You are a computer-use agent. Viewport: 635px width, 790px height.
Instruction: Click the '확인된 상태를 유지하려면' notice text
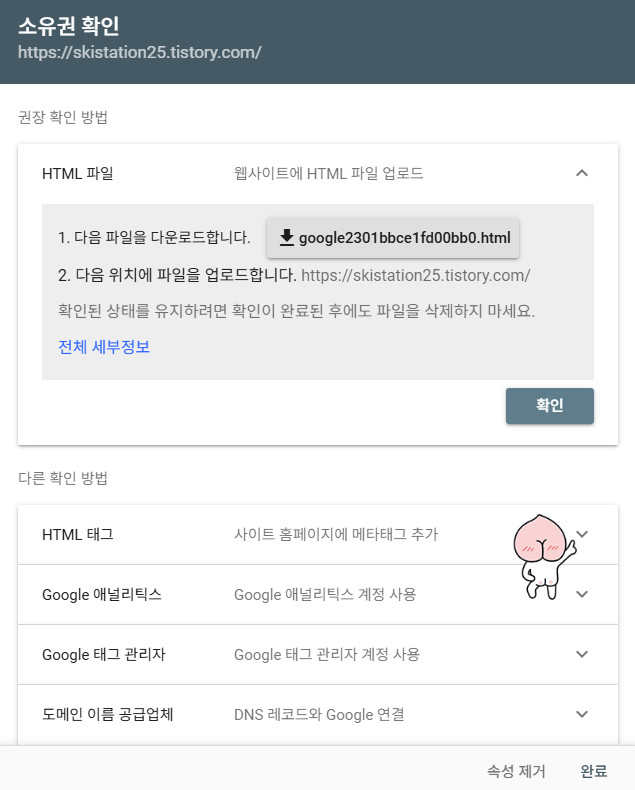[296, 310]
